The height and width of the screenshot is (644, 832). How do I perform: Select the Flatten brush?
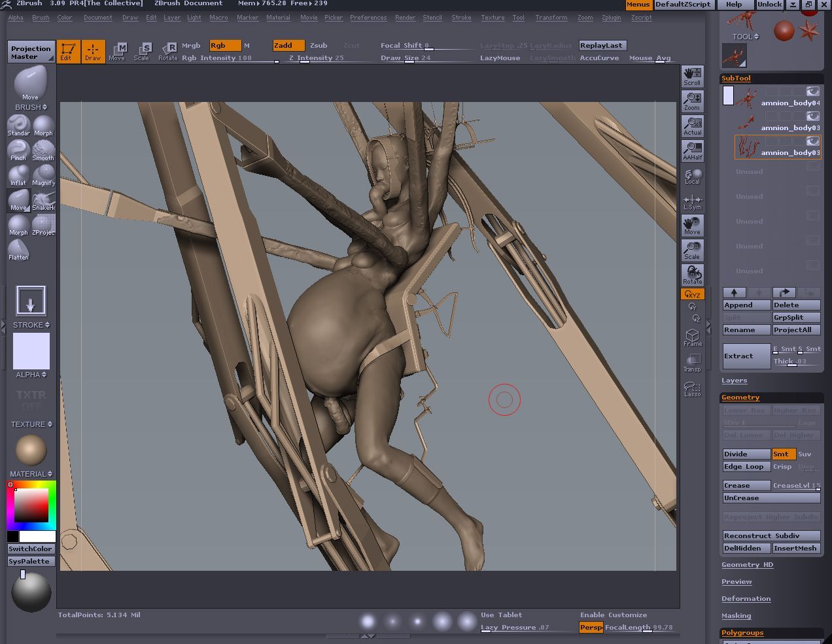18,250
